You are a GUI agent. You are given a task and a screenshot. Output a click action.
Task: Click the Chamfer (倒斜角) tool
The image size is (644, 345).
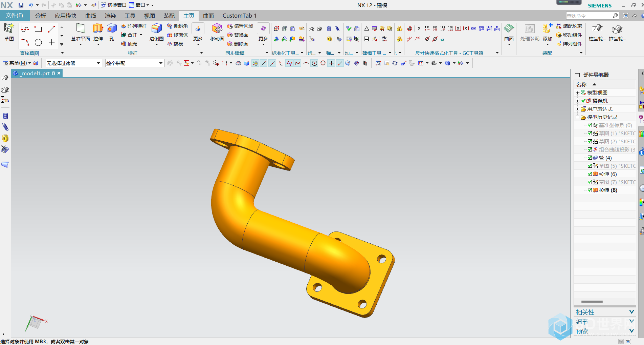point(177,26)
